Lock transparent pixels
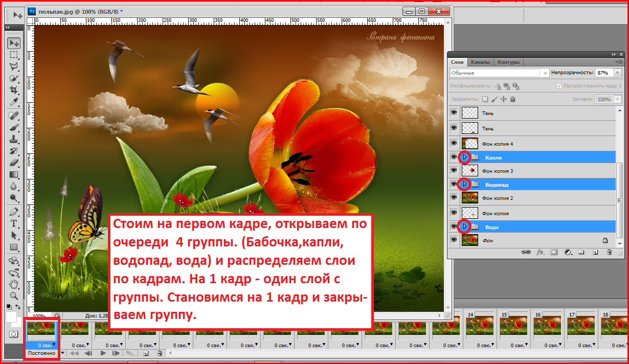The image size is (629, 364). 485,99
